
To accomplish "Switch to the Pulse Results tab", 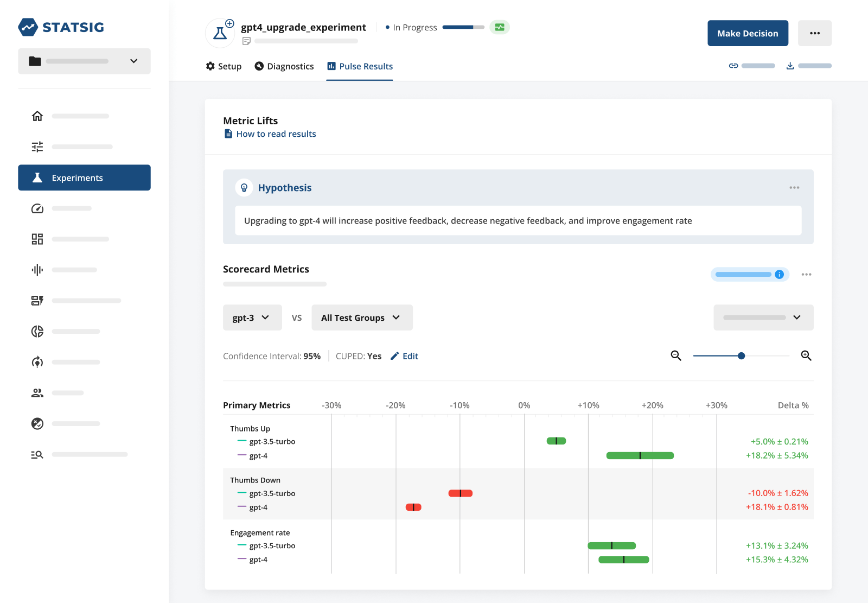I will click(360, 66).
